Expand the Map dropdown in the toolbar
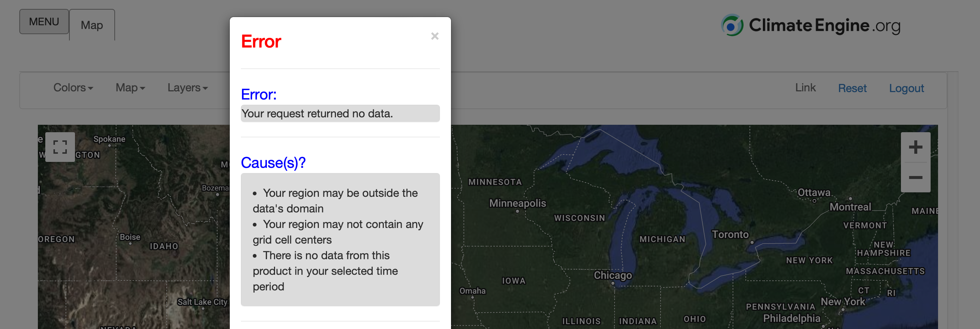This screenshot has width=980, height=329. [x=130, y=88]
